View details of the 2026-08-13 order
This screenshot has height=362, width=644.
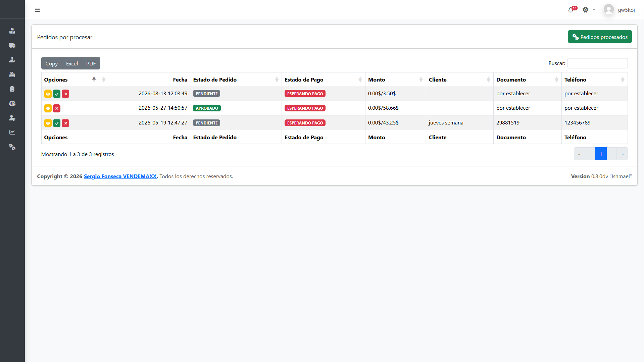coord(48,94)
